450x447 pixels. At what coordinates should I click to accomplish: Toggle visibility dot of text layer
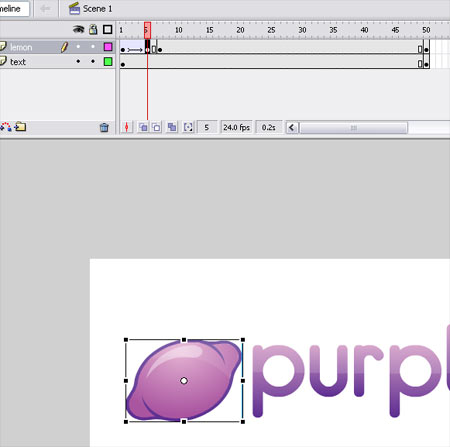click(78, 61)
